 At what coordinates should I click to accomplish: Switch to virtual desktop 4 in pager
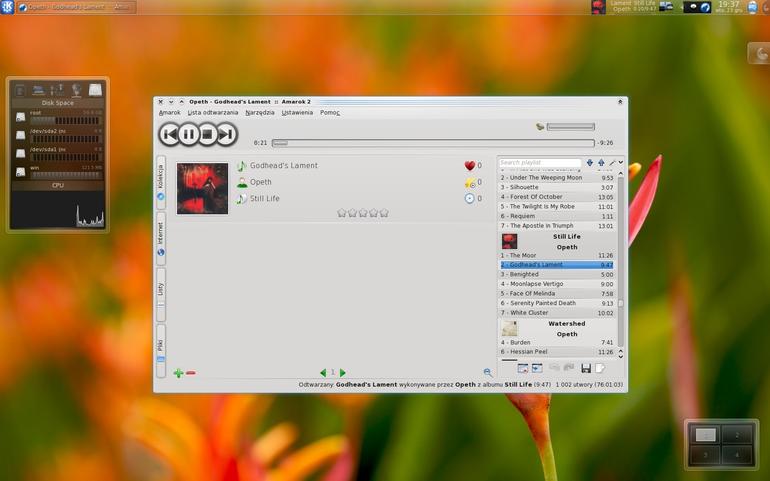tap(737, 455)
